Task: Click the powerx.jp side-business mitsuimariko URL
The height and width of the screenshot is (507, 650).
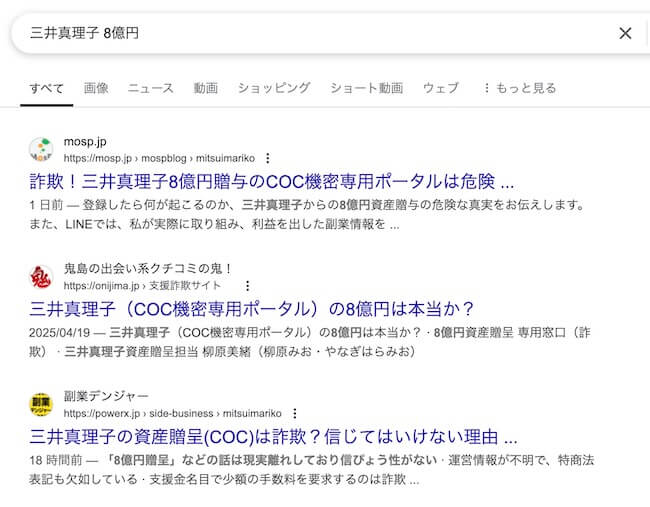Action: click(x=172, y=414)
